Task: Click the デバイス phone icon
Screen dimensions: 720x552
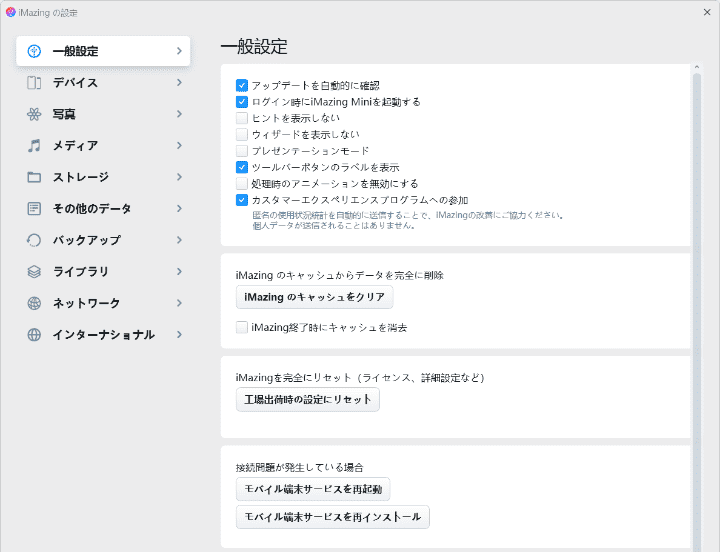Action: (x=34, y=83)
